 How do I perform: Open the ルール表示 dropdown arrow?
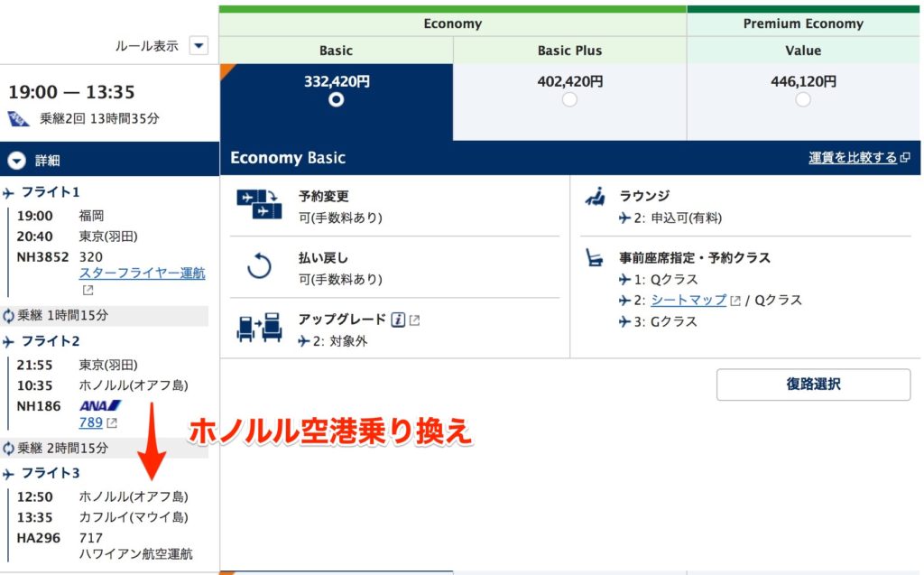click(199, 45)
